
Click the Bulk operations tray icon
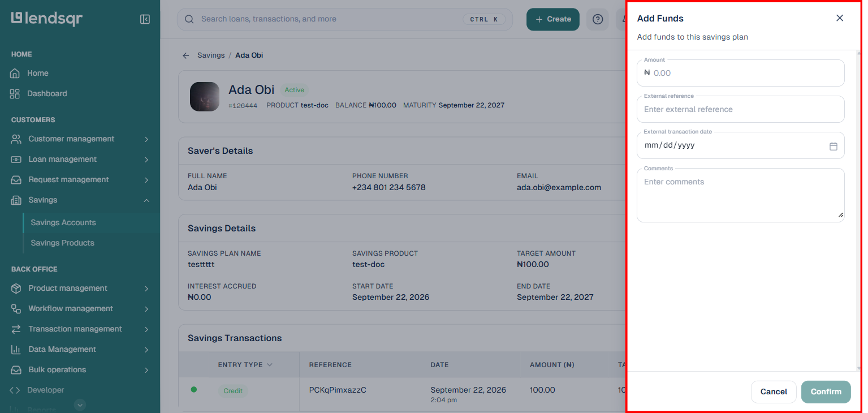[16, 369]
